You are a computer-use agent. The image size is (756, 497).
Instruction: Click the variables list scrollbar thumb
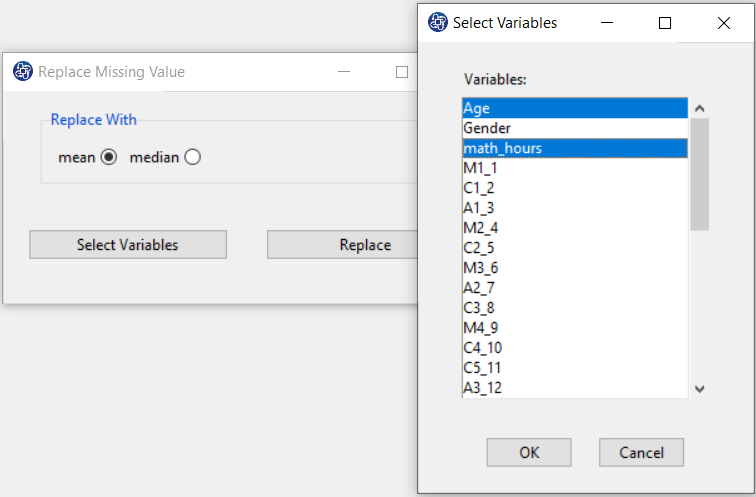700,175
